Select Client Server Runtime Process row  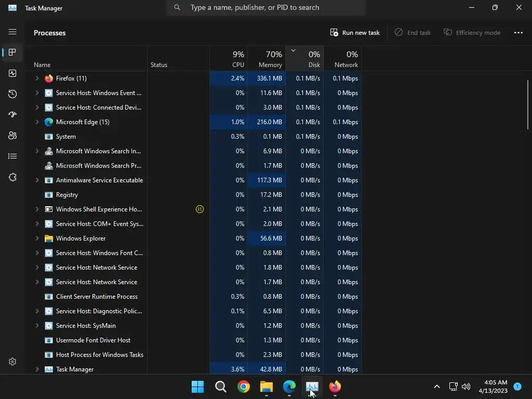click(194, 297)
